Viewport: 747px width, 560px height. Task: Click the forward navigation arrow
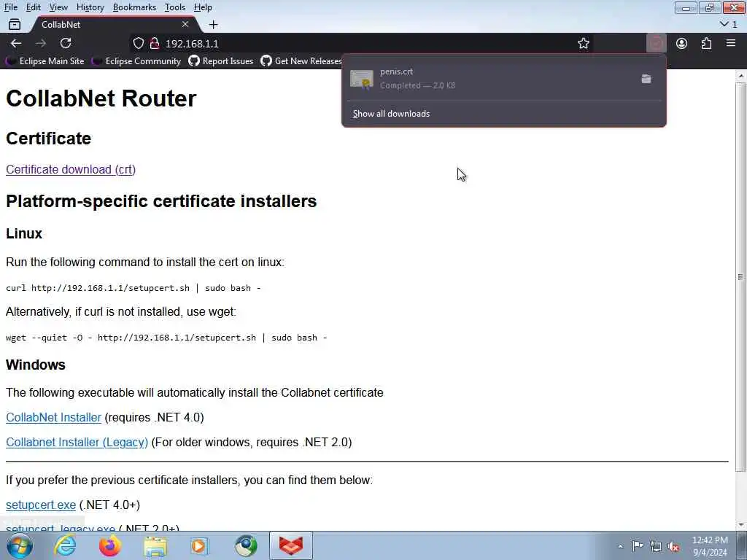coord(41,43)
